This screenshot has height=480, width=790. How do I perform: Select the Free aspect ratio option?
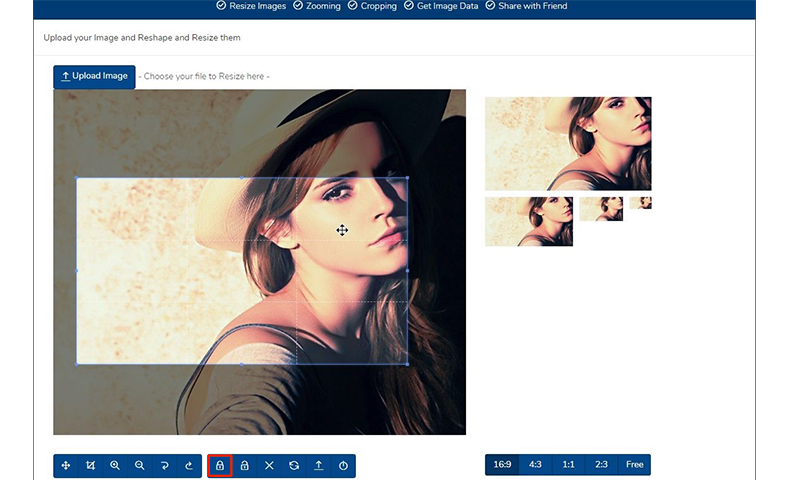pyautogui.click(x=634, y=464)
